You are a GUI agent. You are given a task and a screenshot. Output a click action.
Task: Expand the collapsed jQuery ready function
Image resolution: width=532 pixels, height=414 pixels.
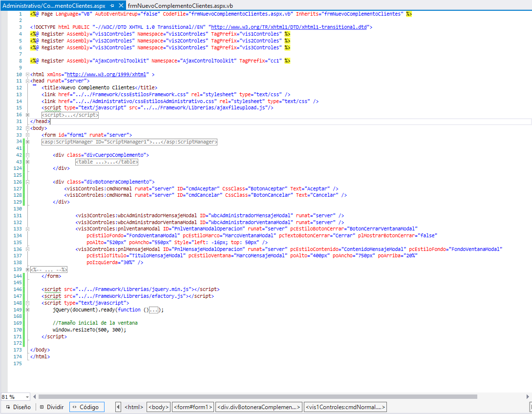coord(28,310)
